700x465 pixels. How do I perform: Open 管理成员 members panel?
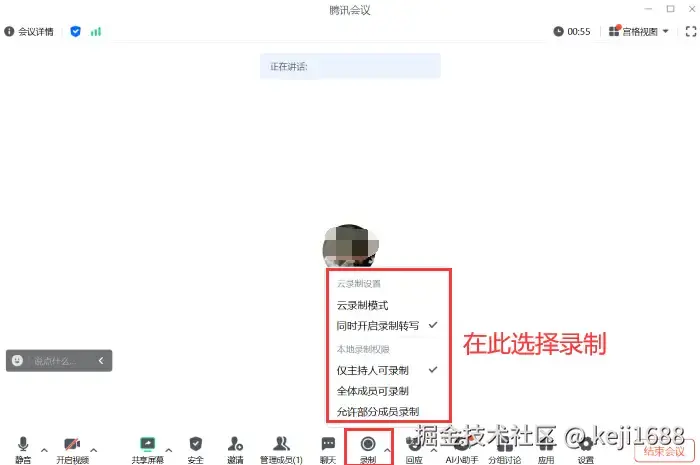pyautogui.click(x=281, y=444)
